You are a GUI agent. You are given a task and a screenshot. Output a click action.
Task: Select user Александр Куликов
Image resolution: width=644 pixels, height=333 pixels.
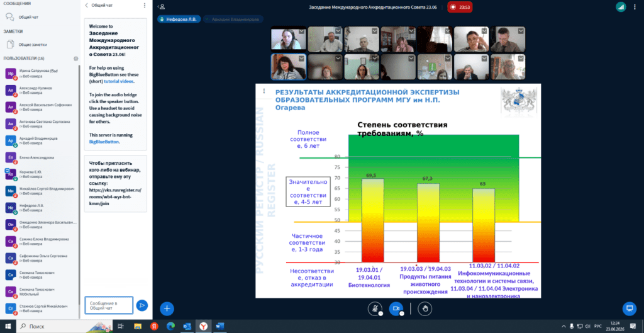[40, 91]
